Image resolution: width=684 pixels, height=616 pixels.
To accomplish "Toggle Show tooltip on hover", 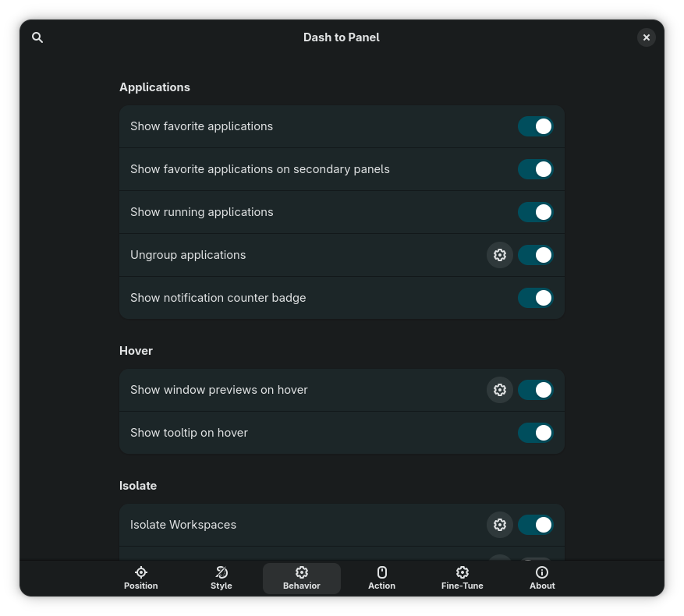I will (536, 433).
